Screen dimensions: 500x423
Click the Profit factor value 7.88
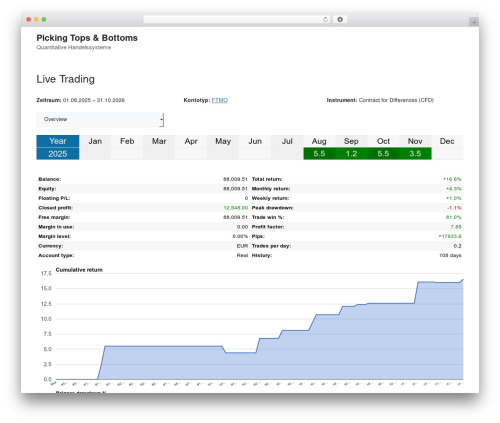tap(456, 227)
